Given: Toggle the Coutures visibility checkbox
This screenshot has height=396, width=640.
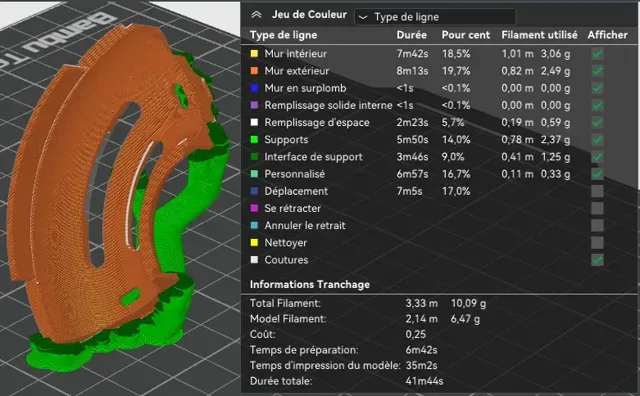Looking at the screenshot, I should (597, 260).
